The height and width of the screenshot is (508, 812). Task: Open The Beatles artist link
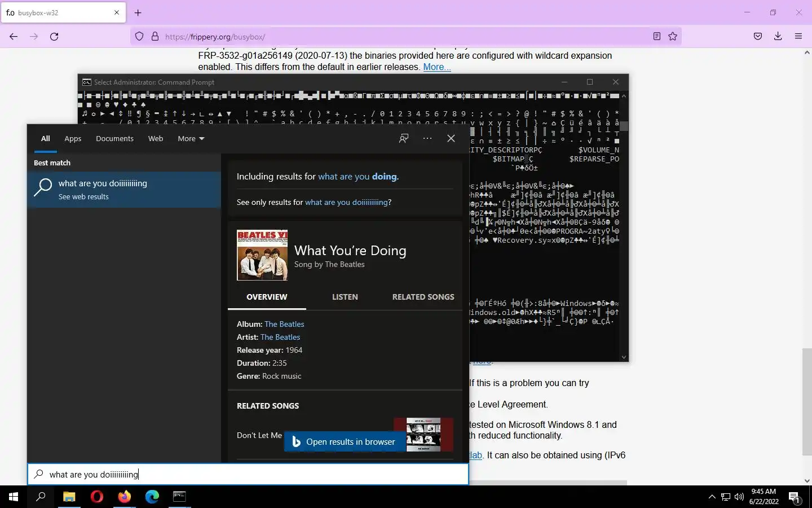(x=280, y=337)
